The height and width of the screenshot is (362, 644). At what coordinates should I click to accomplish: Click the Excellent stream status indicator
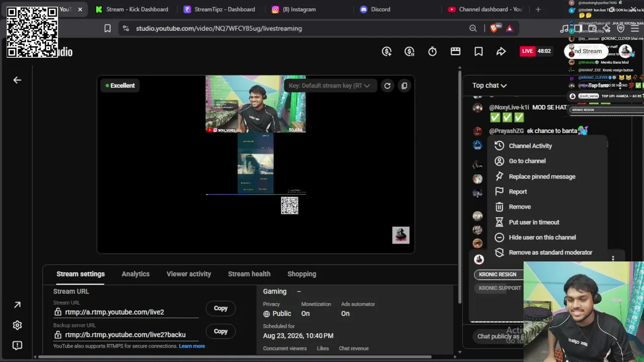(120, 85)
